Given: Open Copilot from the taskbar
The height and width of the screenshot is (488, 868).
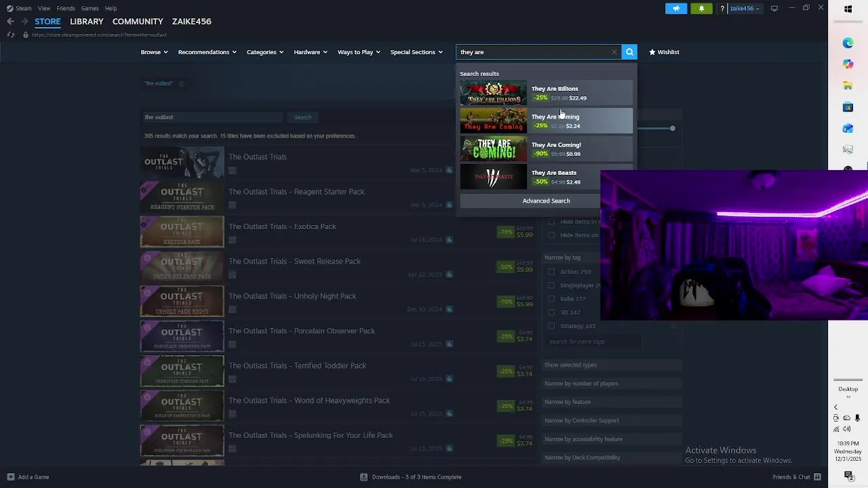Looking at the screenshot, I should [x=848, y=64].
